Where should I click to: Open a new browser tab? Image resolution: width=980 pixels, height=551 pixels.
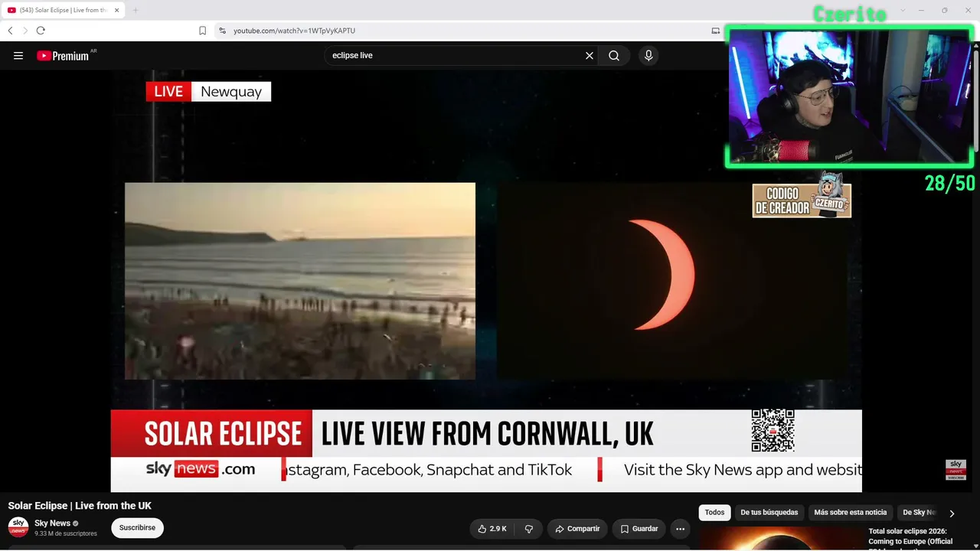coord(136,10)
